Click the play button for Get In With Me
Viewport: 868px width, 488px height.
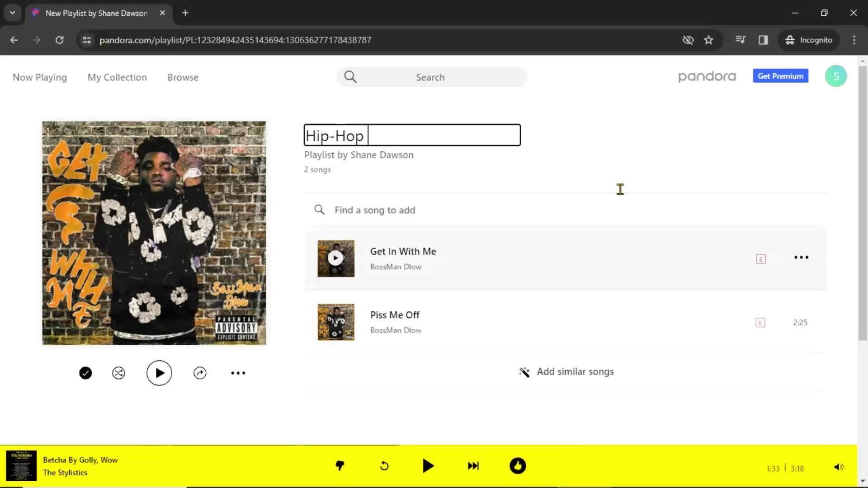(x=335, y=258)
